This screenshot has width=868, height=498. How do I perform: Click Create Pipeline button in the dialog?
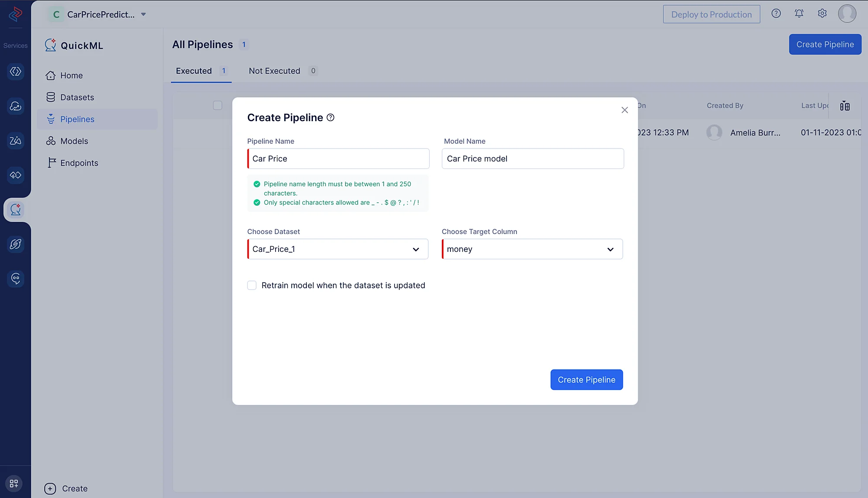[586, 380]
